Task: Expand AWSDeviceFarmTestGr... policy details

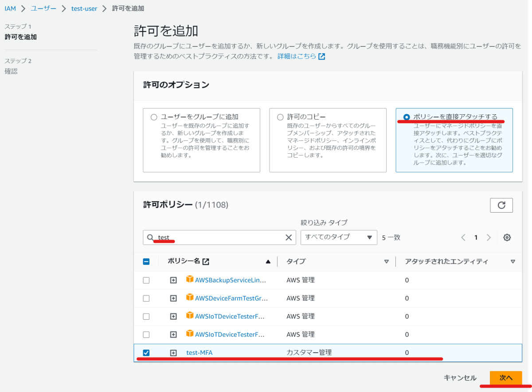Action: pos(173,299)
